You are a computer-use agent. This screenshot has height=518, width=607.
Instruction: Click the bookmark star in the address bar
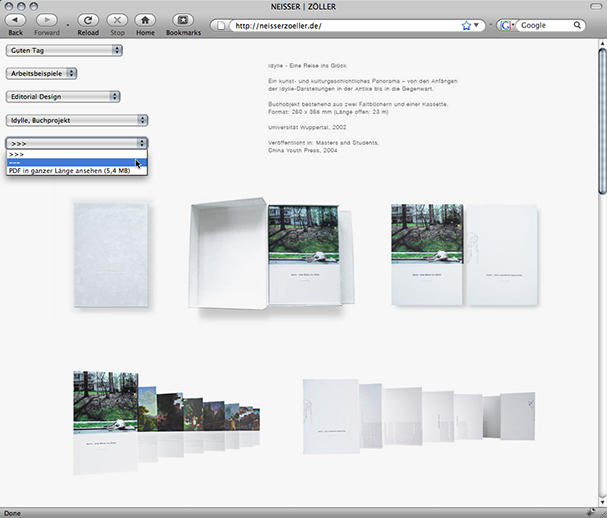467,25
